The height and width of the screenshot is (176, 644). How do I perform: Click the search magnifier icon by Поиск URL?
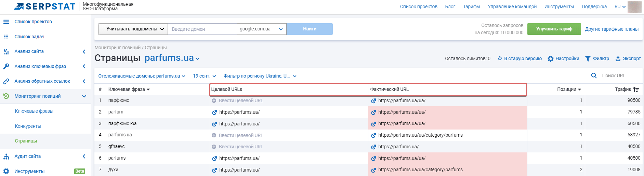click(x=594, y=76)
